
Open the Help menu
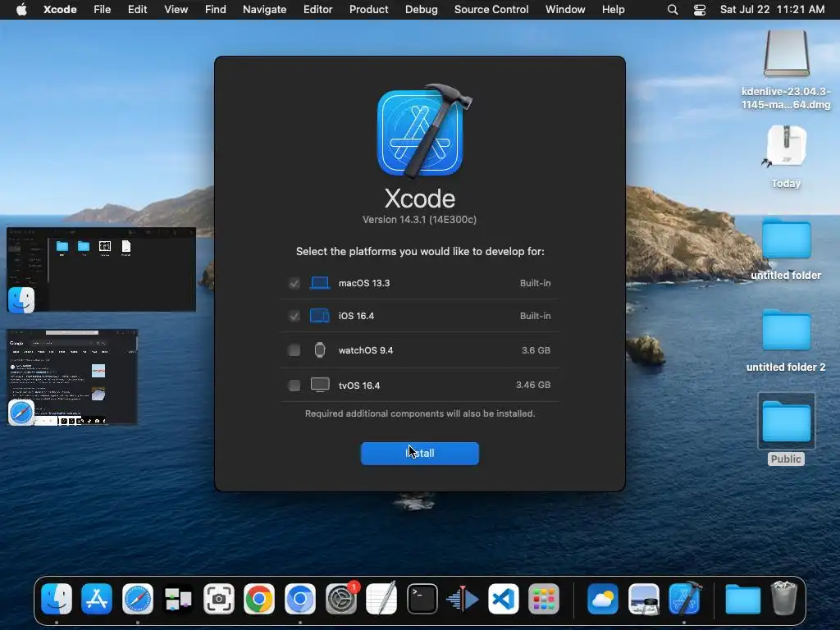[x=614, y=10]
